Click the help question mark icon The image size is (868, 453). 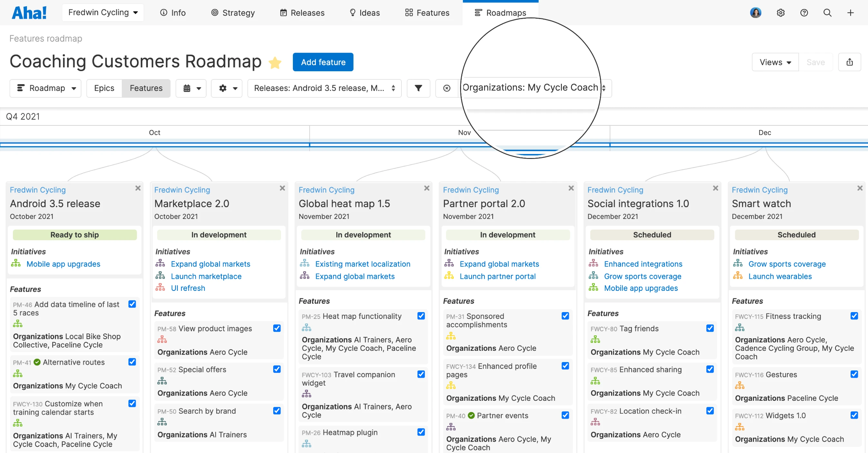click(x=804, y=13)
